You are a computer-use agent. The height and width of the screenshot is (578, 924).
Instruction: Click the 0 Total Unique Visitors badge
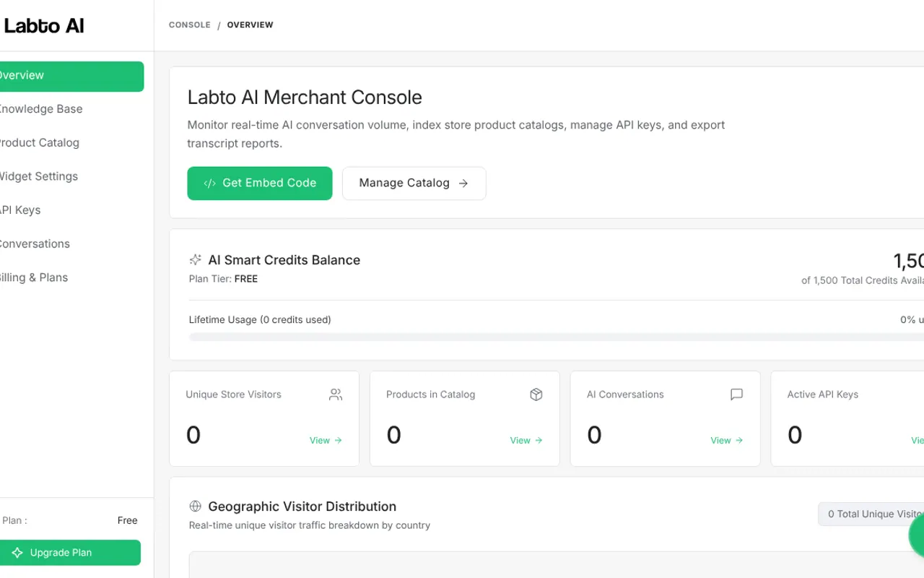tap(871, 514)
